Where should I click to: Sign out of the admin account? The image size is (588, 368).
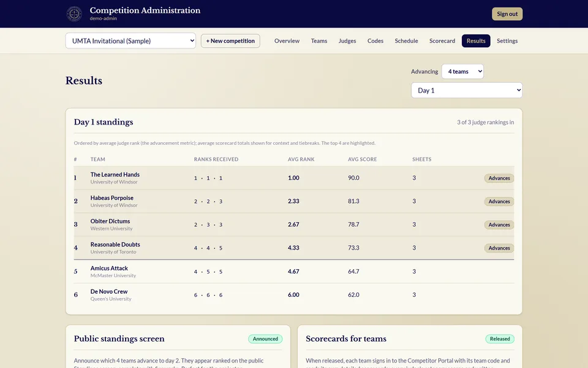click(507, 14)
